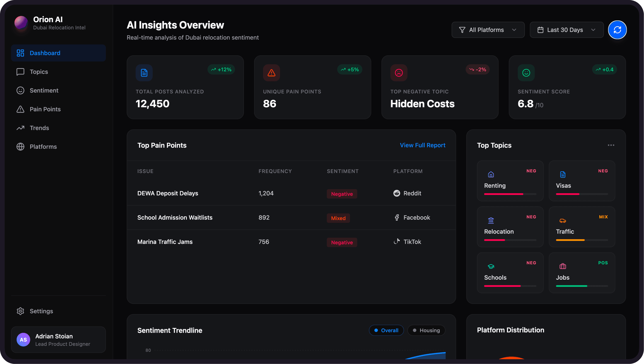This screenshot has width=644, height=364.
Task: Click the smiley icon on Sentiment Score card
Action: coord(526,73)
